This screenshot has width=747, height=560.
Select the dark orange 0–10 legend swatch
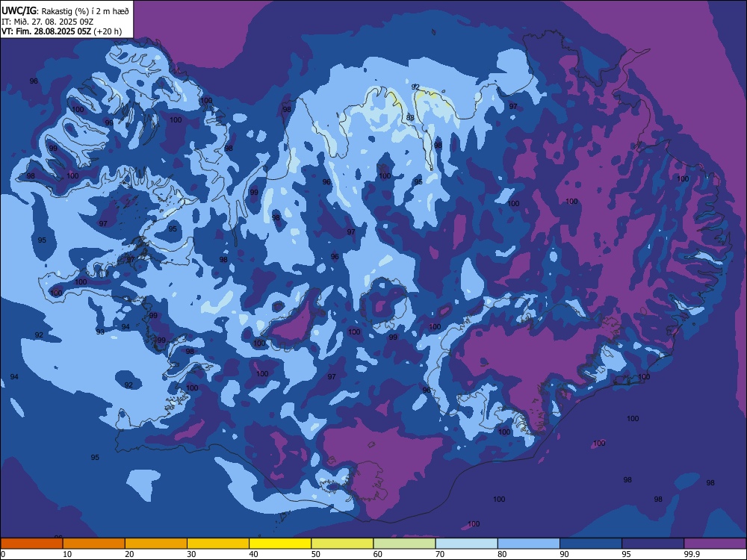(x=32, y=544)
